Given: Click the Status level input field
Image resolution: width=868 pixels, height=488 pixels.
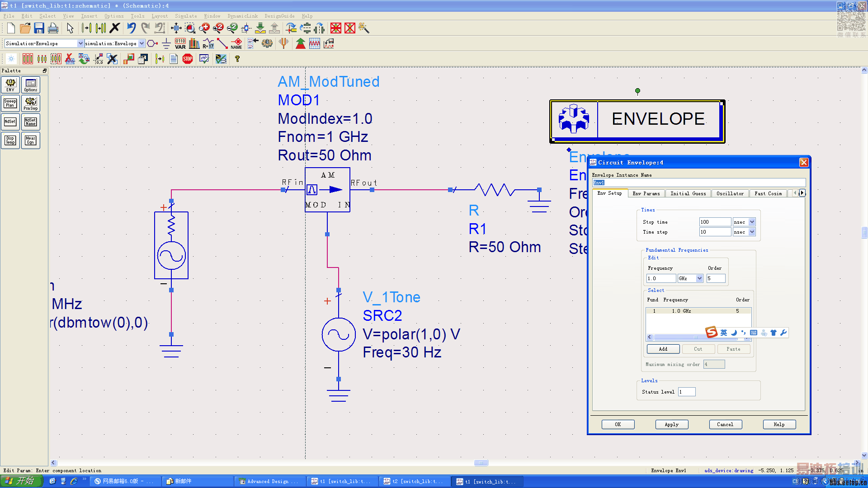Looking at the screenshot, I should pyautogui.click(x=686, y=392).
